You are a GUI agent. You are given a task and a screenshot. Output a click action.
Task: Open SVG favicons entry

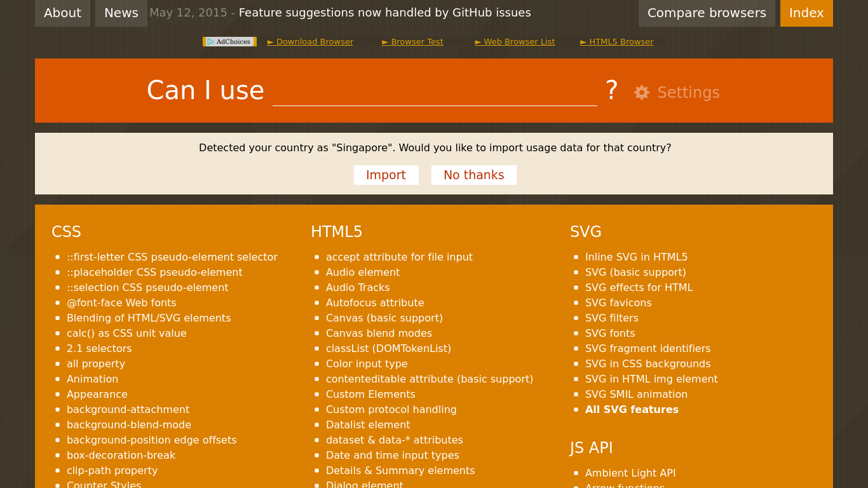pos(618,303)
